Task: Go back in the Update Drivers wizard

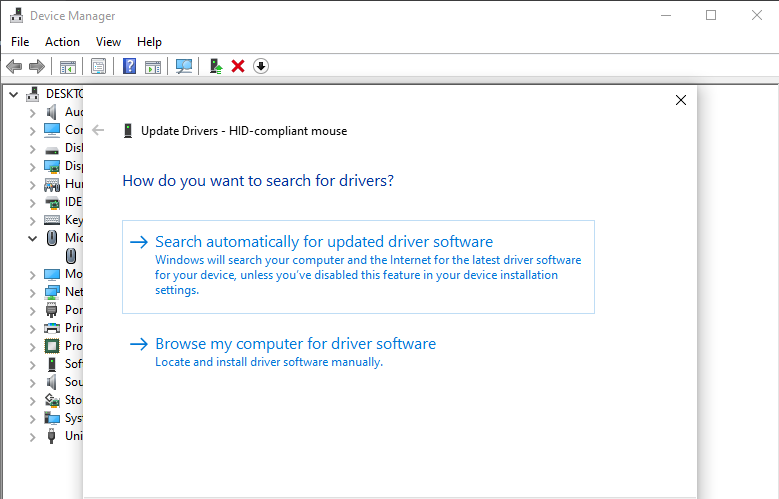Action: point(98,131)
